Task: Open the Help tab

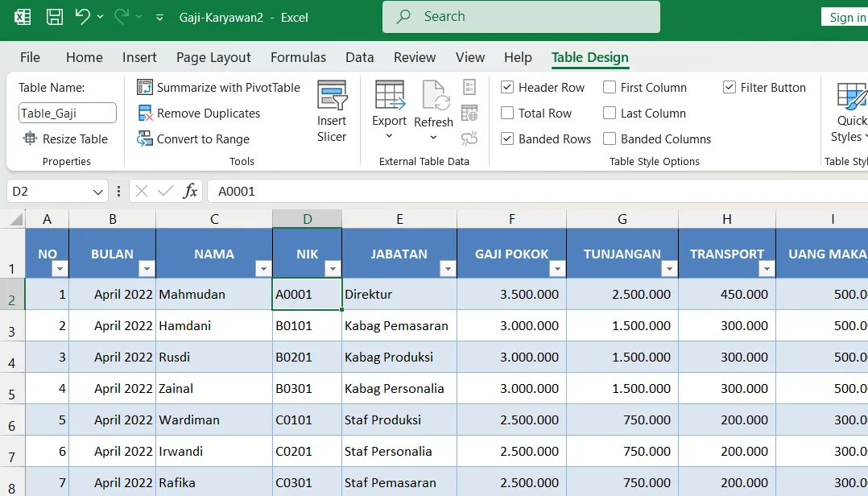Action: click(518, 58)
